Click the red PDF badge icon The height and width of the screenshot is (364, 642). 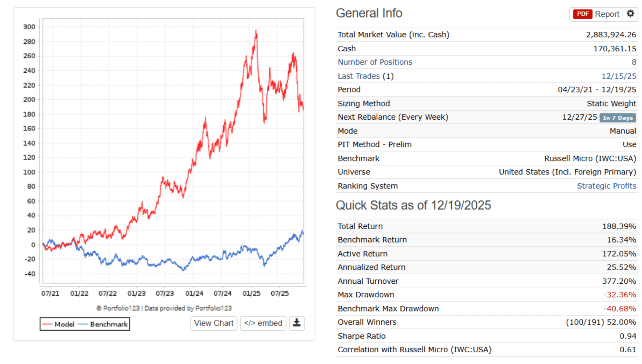582,14
